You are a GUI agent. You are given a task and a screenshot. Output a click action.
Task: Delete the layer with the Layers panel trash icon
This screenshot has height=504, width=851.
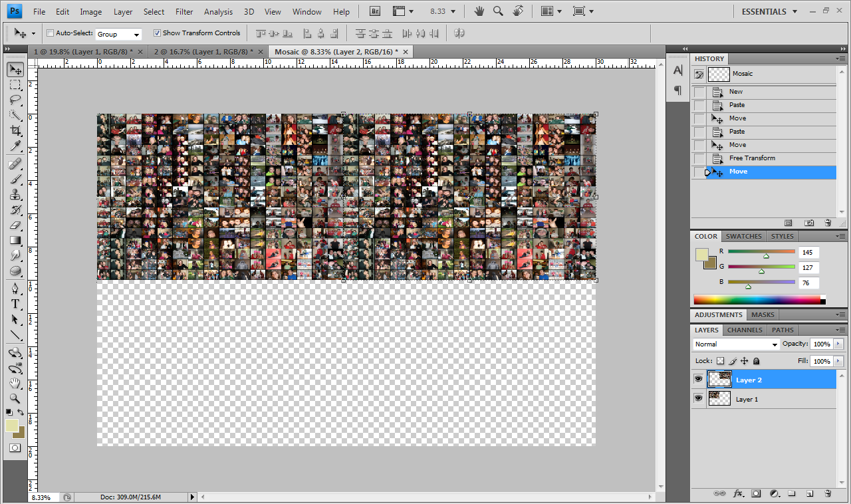coord(828,493)
